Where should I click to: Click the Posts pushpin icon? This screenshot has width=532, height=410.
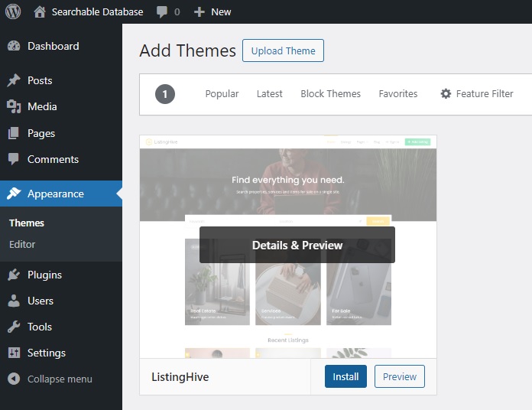(14, 80)
